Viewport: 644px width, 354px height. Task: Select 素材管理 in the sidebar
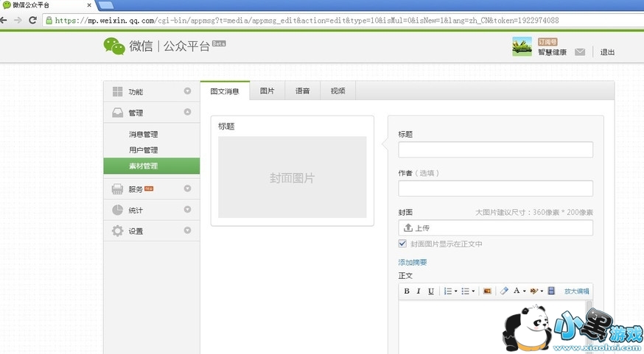click(x=152, y=166)
